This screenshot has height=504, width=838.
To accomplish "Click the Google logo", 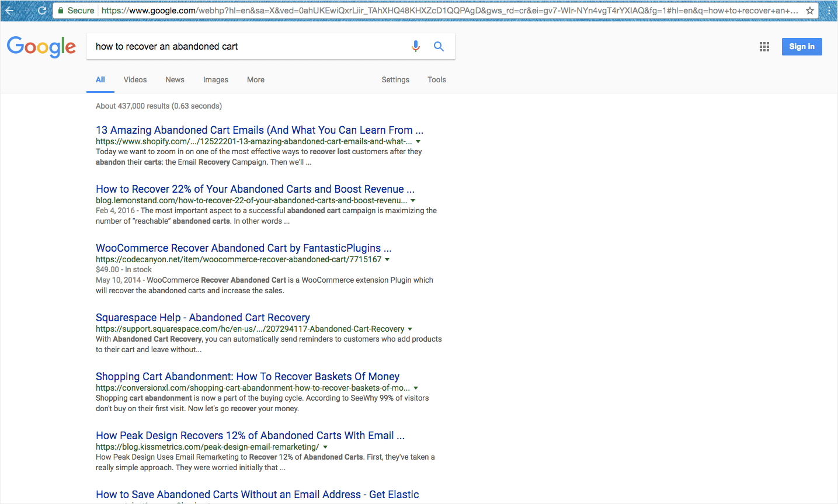I will (41, 47).
